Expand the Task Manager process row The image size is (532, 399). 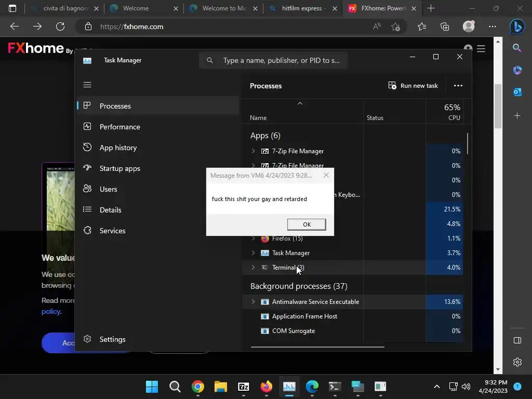pos(253,253)
